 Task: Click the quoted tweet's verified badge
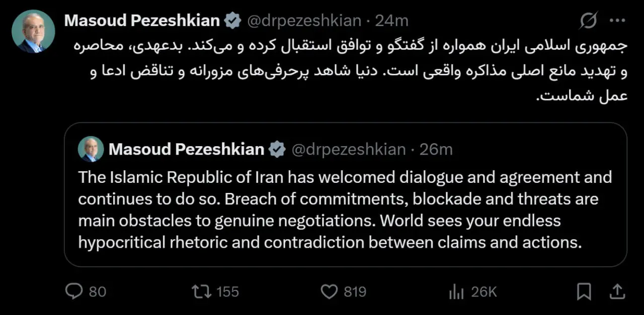pyautogui.click(x=277, y=149)
